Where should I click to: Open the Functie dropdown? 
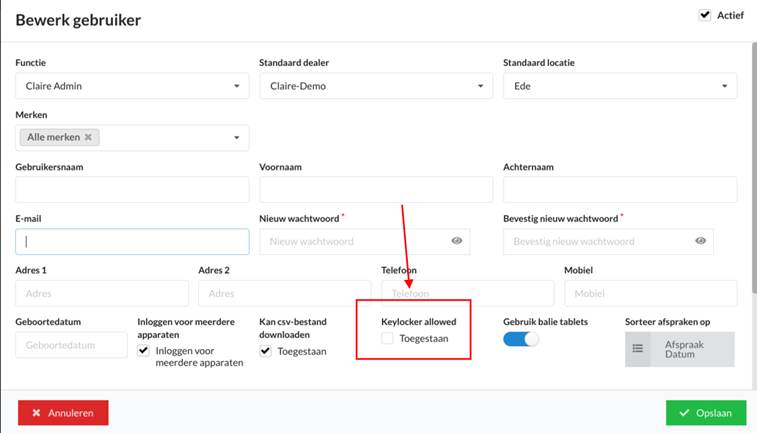[x=132, y=86]
